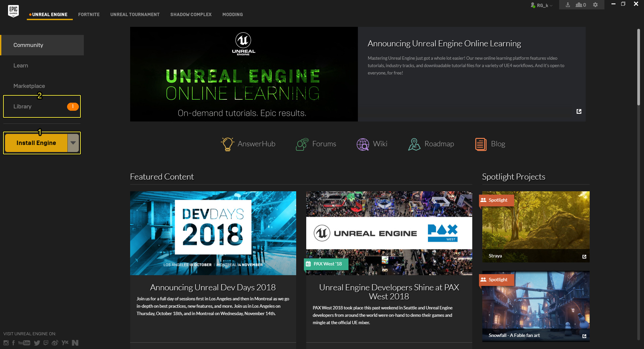
Task: Open the Marketplace link
Action: pos(29,86)
